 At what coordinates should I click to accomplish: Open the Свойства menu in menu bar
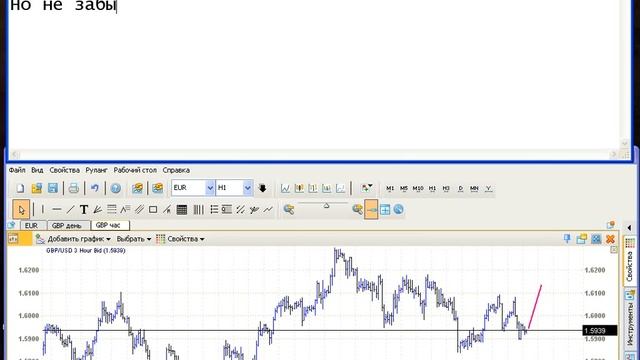64,170
